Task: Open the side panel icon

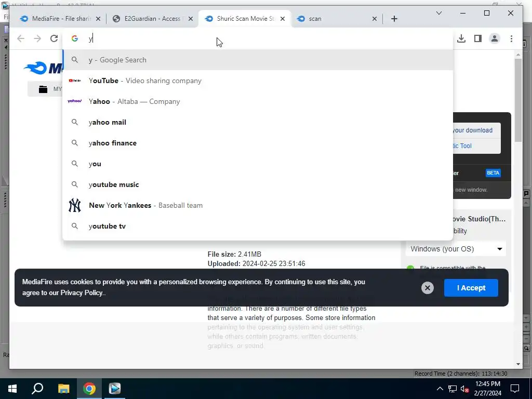Action: click(478, 38)
